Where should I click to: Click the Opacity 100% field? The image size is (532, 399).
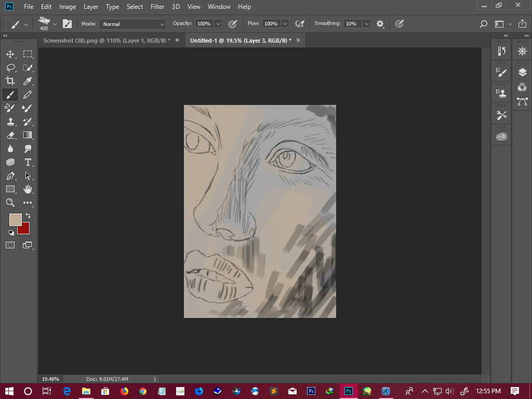(x=205, y=24)
